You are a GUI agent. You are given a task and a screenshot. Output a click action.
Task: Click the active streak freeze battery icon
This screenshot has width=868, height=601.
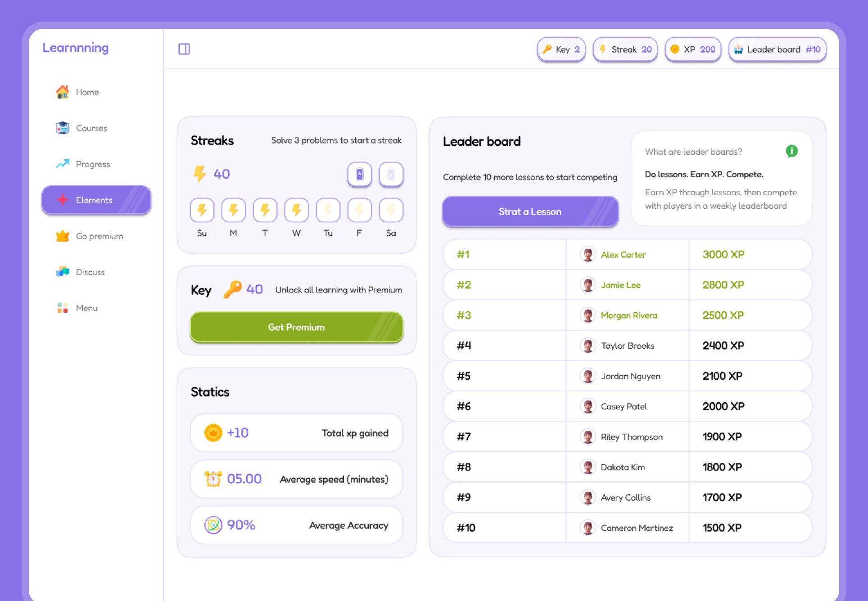click(x=359, y=174)
